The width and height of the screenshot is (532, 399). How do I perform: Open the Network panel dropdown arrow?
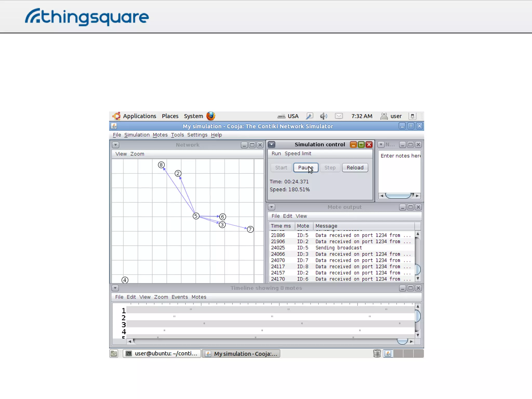pos(116,145)
